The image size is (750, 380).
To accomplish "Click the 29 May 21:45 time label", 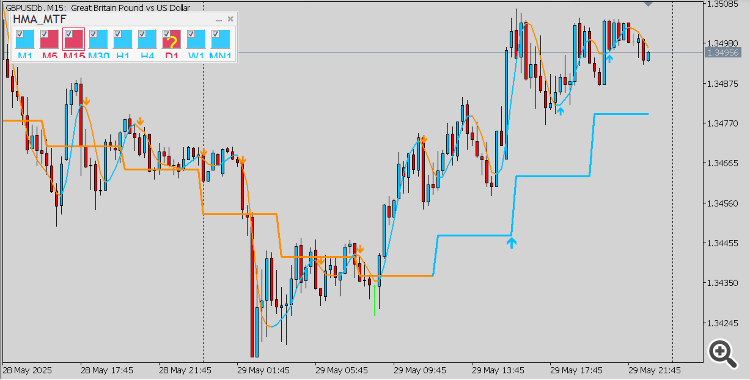I will 654,370.
